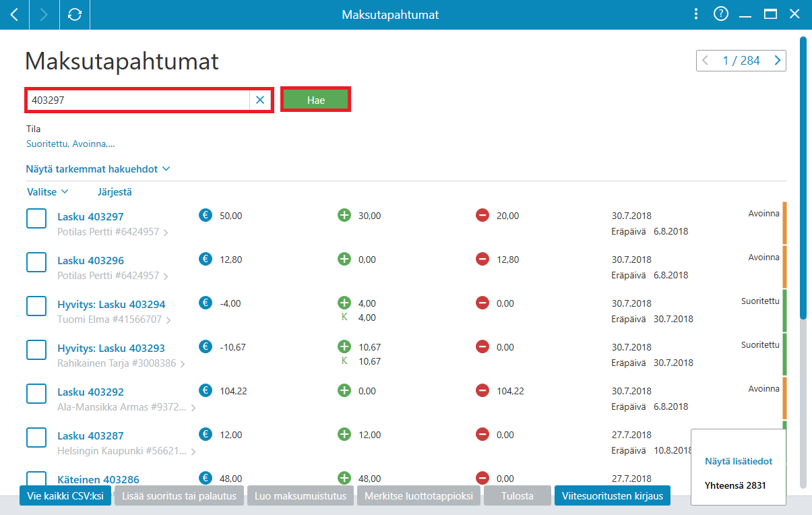
Task: Click red minus on Lasku 403292 row
Action: click(x=482, y=391)
